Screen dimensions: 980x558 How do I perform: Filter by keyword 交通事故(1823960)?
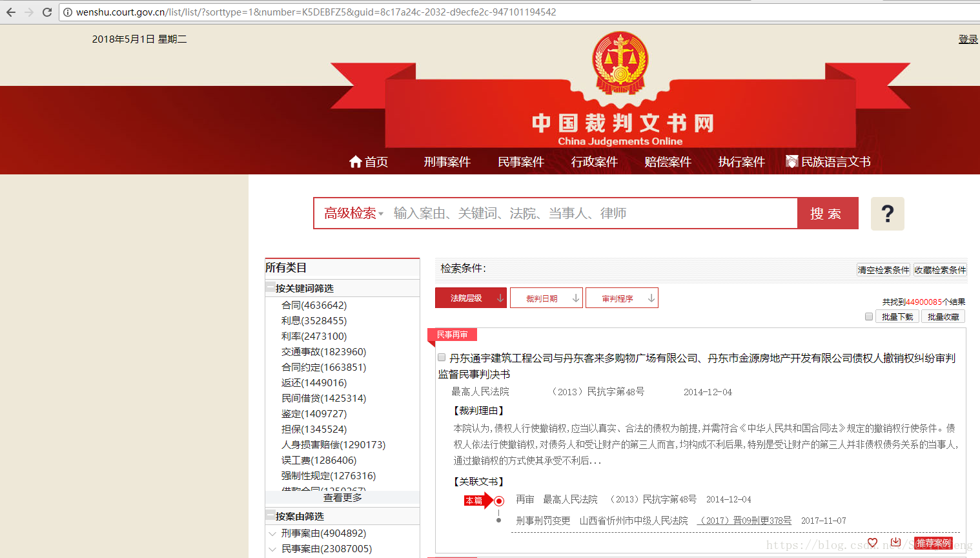(x=323, y=352)
